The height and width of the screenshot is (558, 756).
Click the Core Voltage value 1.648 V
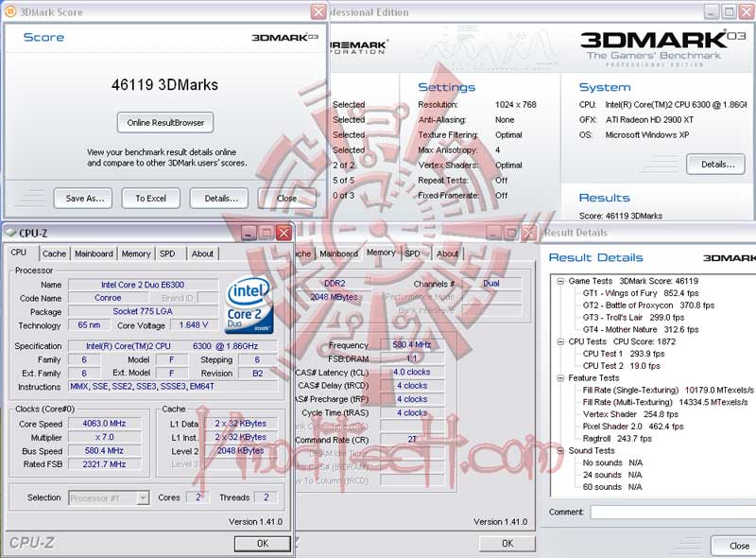coord(194,325)
